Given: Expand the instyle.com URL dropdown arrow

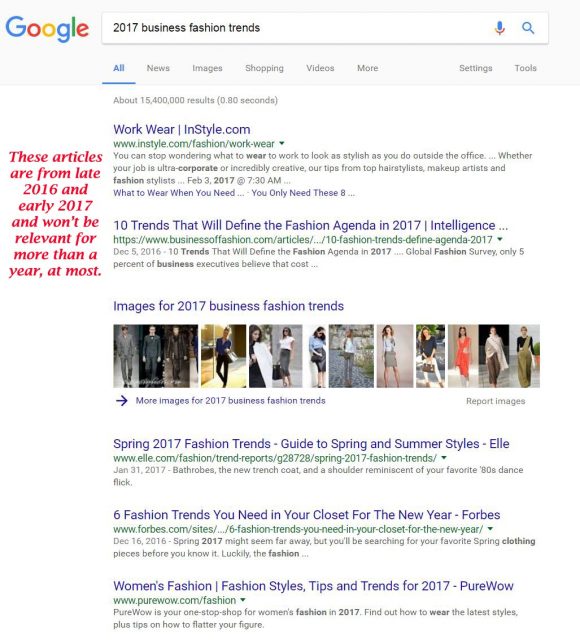Looking at the screenshot, I should (x=282, y=143).
